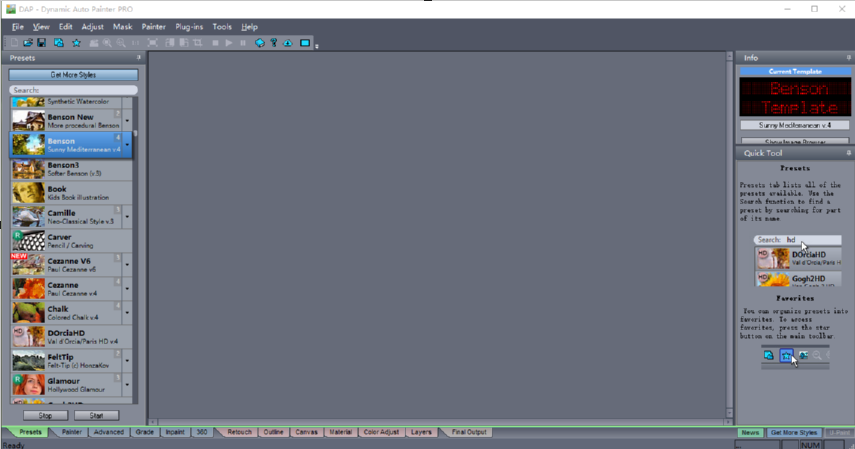Screen dimensions: 855x449
Task: Expand the selected Benson preset dropdown arrow
Action: click(x=127, y=145)
